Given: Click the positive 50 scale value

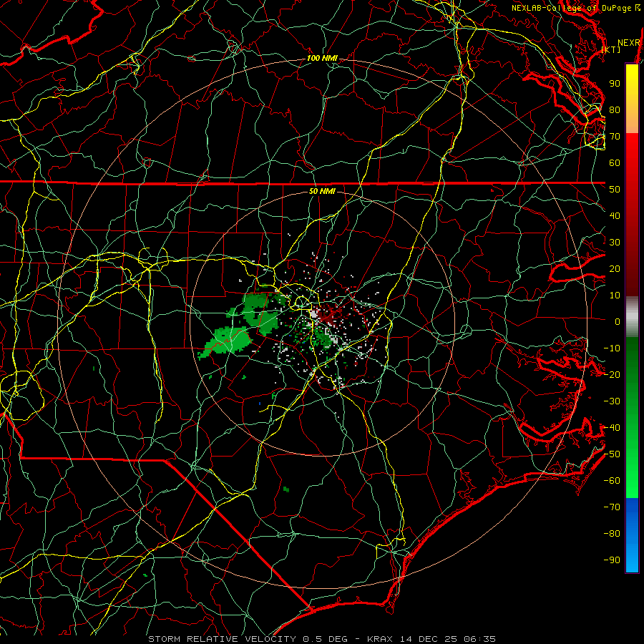Looking at the screenshot, I should click(x=615, y=190).
